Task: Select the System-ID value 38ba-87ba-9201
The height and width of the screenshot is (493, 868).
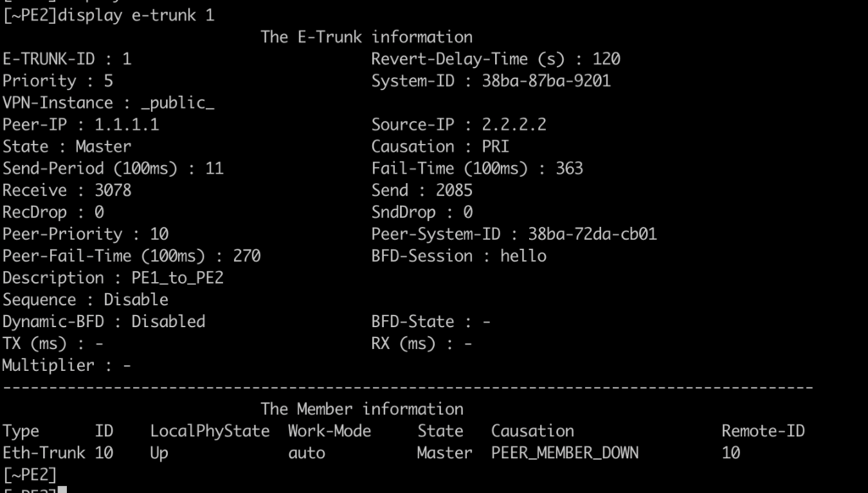Action: 546,81
